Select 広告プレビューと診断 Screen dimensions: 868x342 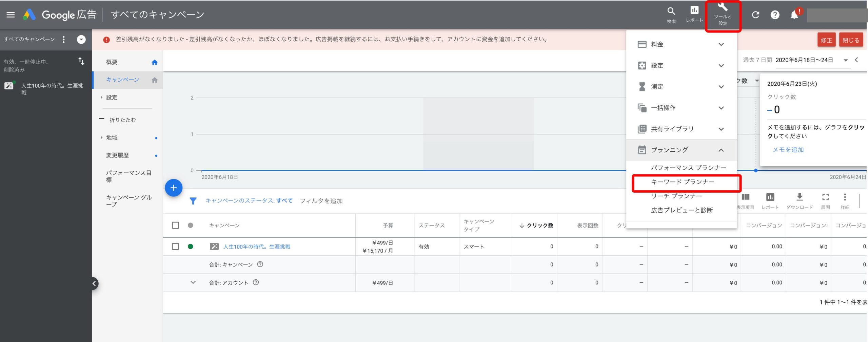[x=682, y=210]
